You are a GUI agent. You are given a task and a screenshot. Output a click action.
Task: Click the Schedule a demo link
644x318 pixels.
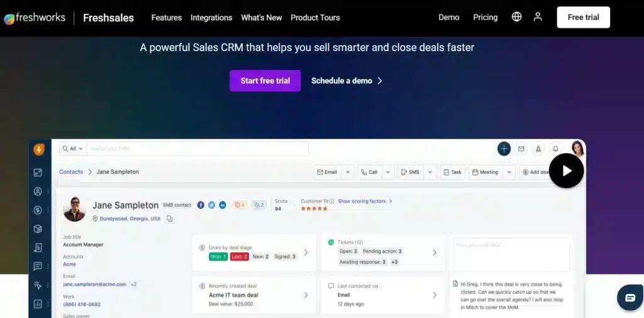click(347, 81)
